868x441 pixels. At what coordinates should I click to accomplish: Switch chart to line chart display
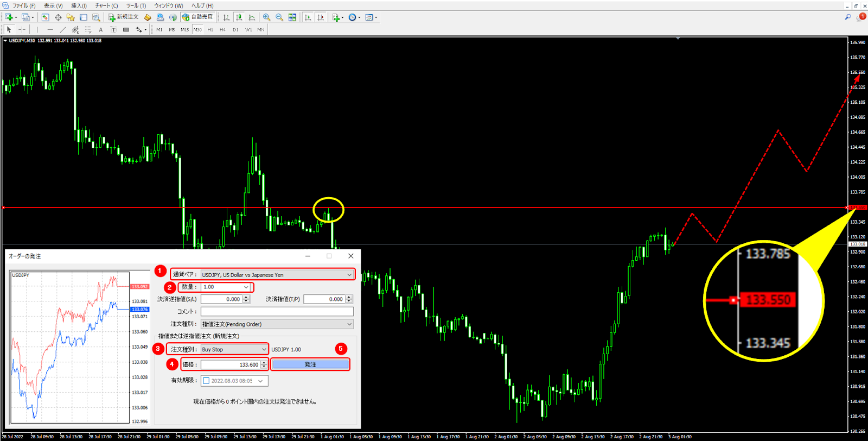point(252,17)
